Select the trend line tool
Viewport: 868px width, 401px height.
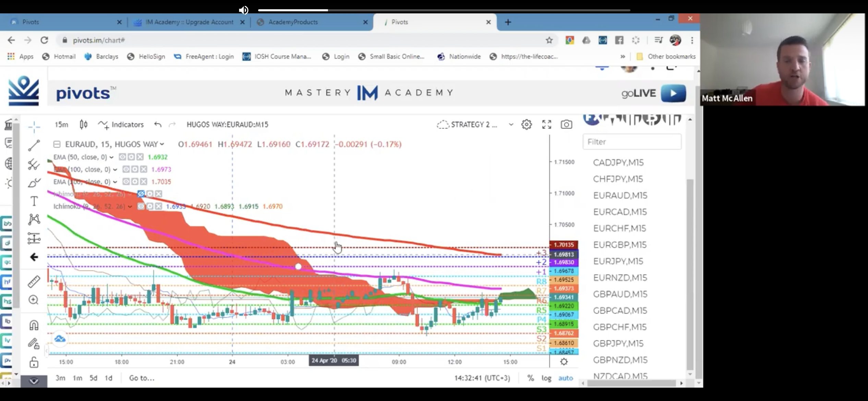[x=34, y=145]
